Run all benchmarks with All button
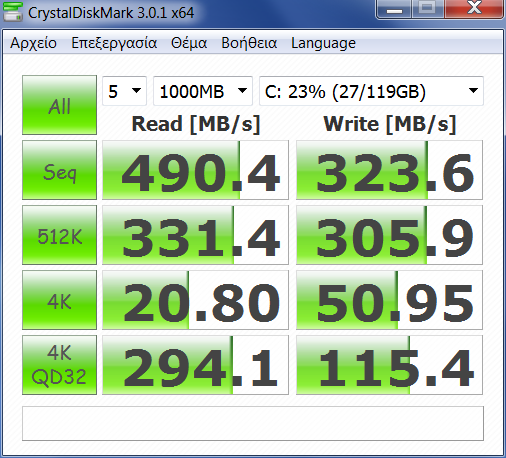The image size is (506, 458). 59,105
